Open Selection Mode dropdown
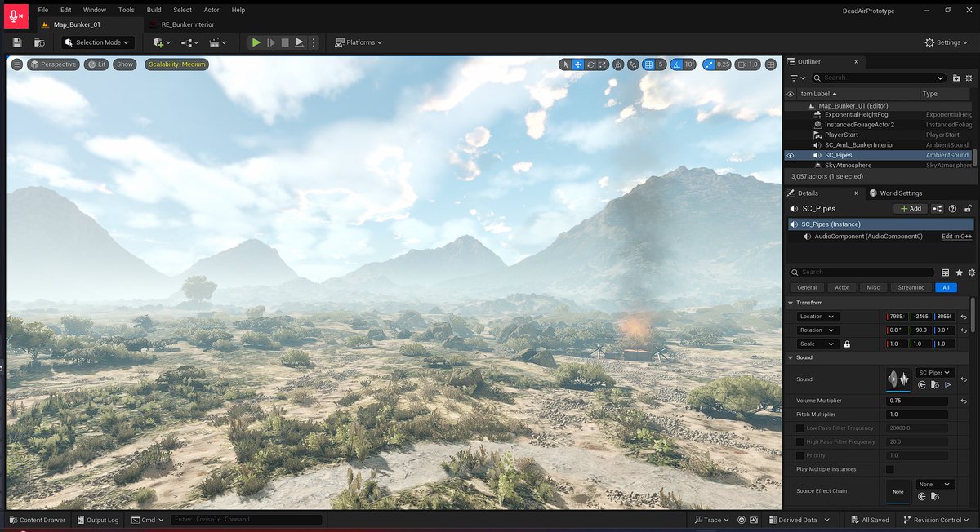The image size is (980, 532). [97, 42]
